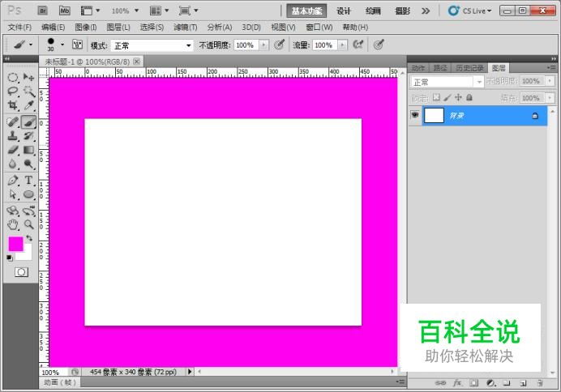Screen dimensions: 561x392
Task: Select the Gradient tool
Action: click(x=28, y=150)
